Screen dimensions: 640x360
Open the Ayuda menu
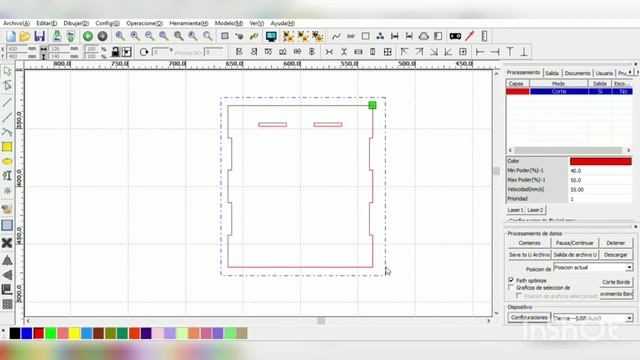click(282, 23)
